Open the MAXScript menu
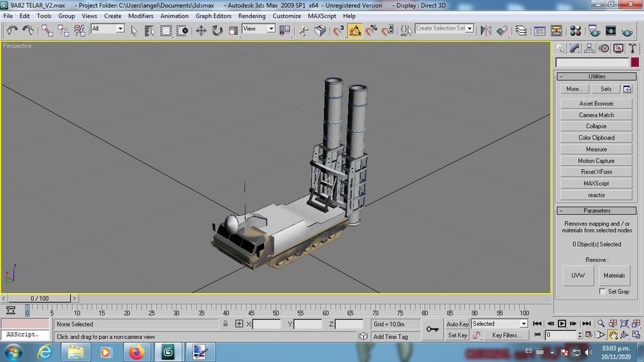The image size is (644, 362). coord(321,16)
